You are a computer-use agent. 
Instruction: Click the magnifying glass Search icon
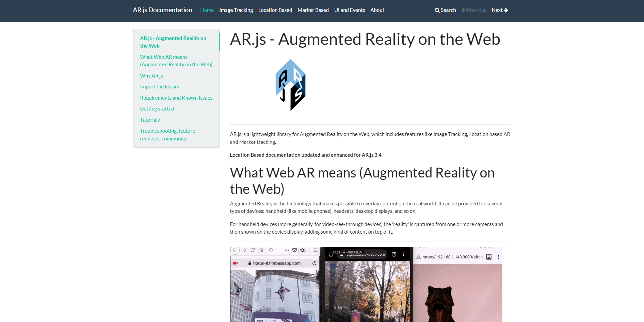437,10
